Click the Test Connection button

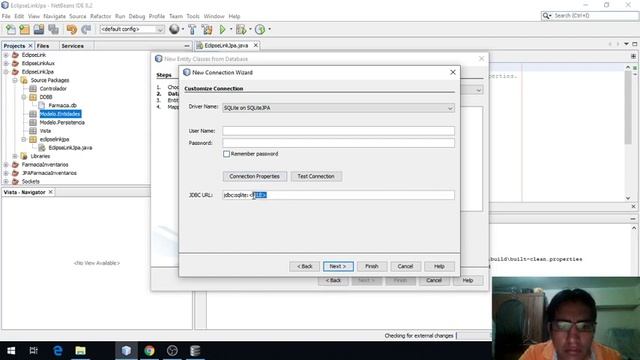[316, 176]
